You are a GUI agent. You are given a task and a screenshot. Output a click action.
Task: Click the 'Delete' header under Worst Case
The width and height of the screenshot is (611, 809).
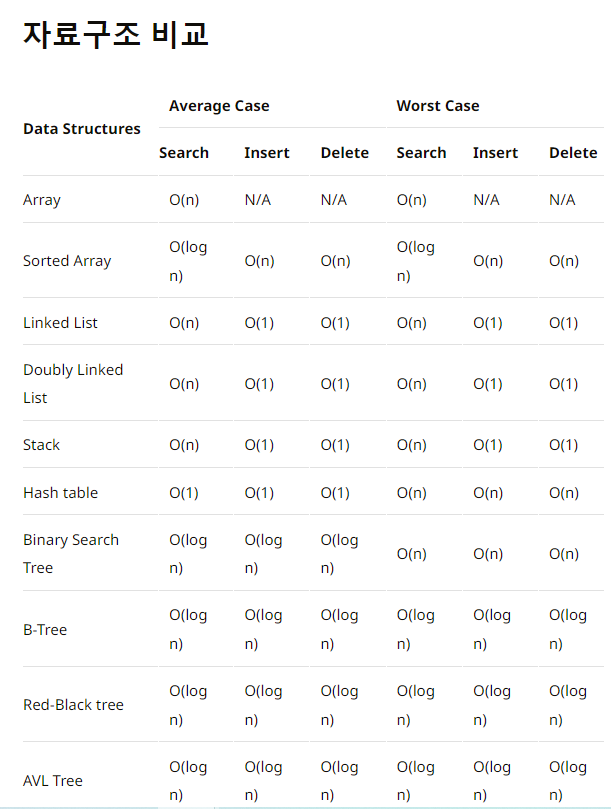pos(573,153)
